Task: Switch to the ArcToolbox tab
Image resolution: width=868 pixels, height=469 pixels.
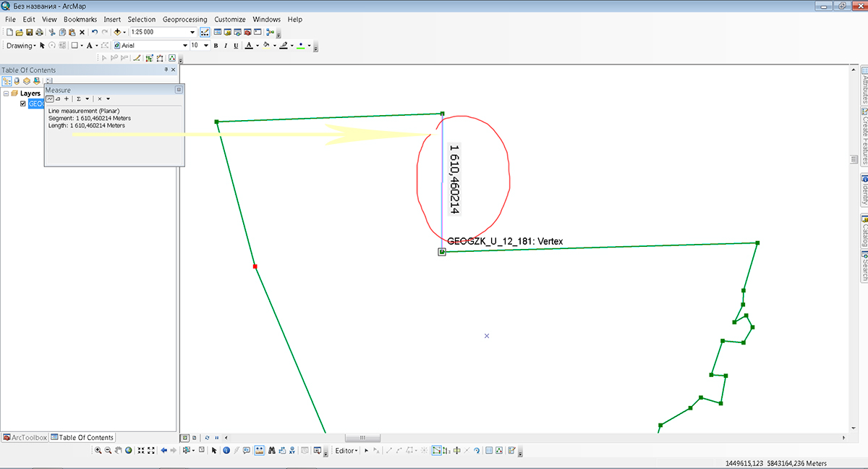Action: pos(25,437)
